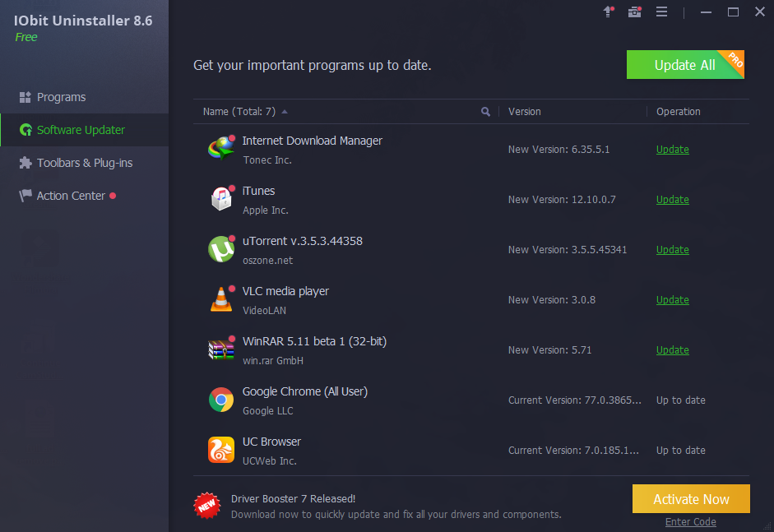
Task: Click the uTorrent green icon
Action: (x=220, y=248)
